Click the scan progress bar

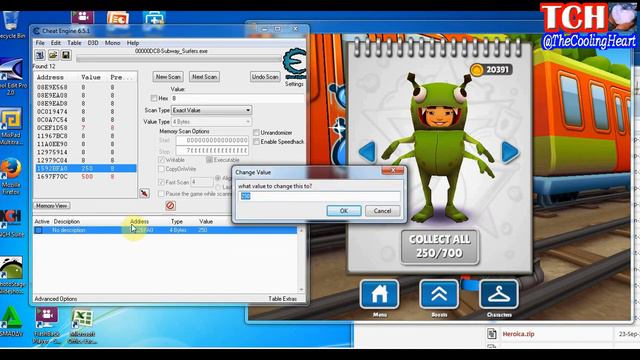(179, 59)
